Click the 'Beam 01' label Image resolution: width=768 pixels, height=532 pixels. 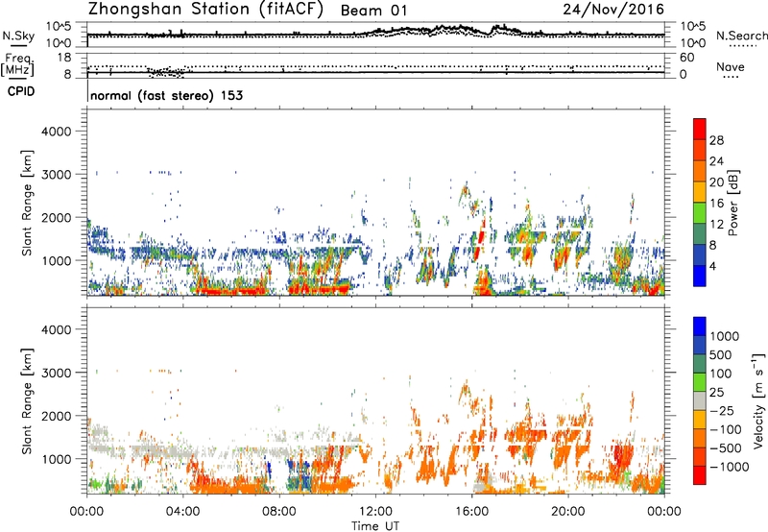click(x=373, y=11)
